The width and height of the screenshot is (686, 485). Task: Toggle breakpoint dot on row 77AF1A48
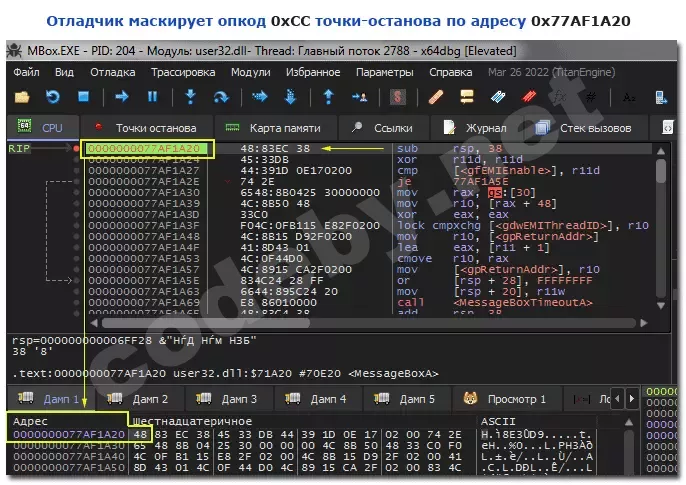[76, 237]
